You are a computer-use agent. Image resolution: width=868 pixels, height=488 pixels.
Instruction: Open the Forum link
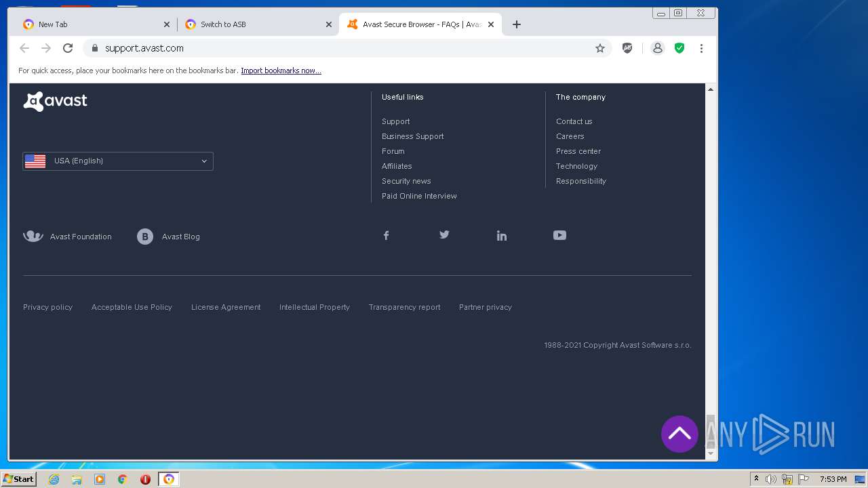[393, 151]
